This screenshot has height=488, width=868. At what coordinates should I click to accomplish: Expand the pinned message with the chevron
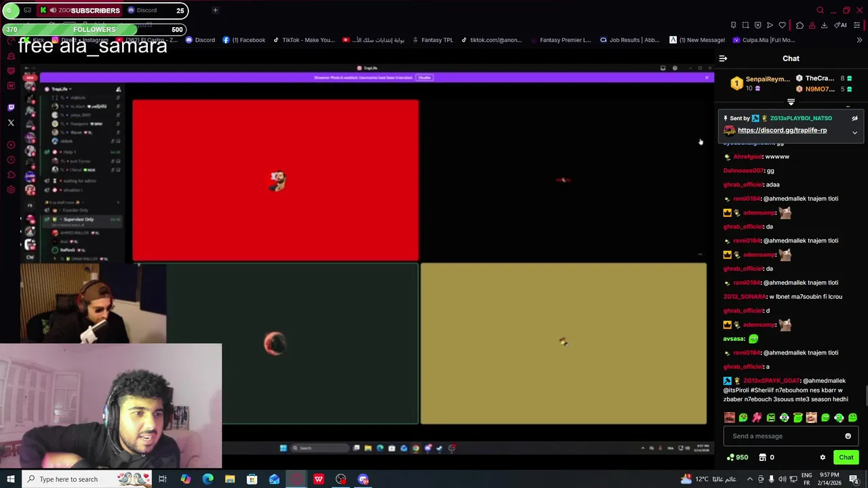pyautogui.click(x=854, y=133)
